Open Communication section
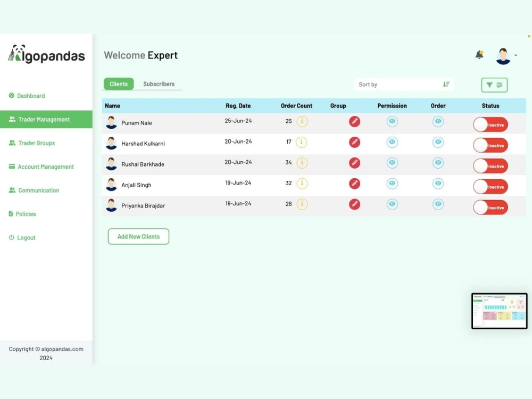532x399 pixels. [34, 190]
